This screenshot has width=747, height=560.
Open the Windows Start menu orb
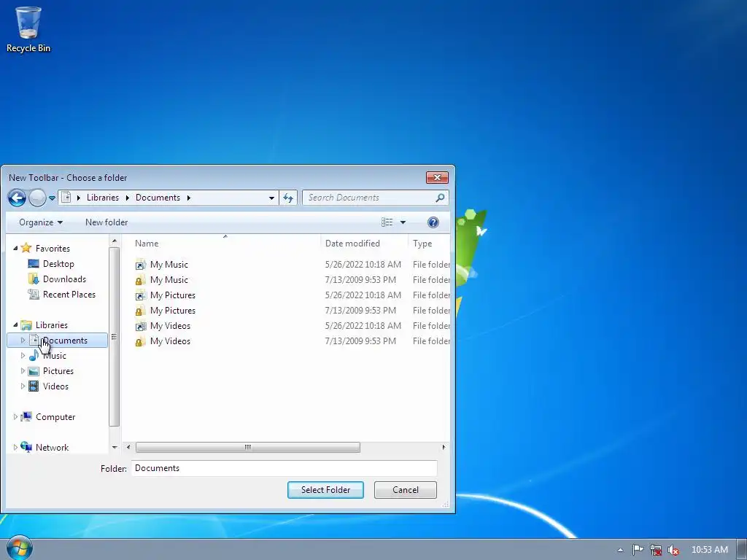19,548
